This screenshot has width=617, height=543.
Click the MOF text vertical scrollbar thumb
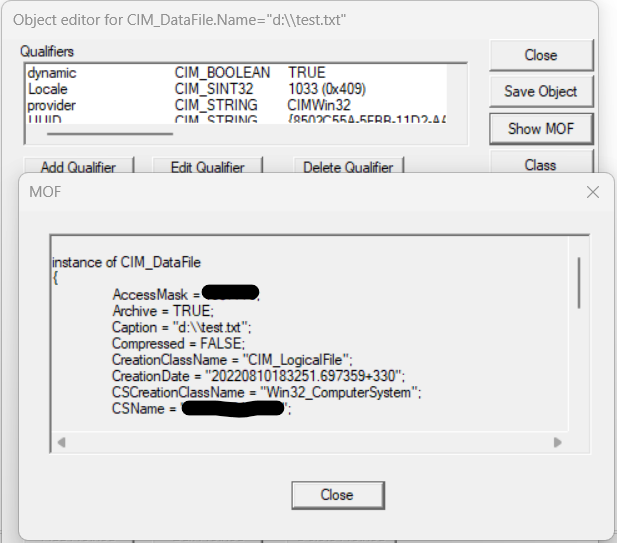click(579, 282)
